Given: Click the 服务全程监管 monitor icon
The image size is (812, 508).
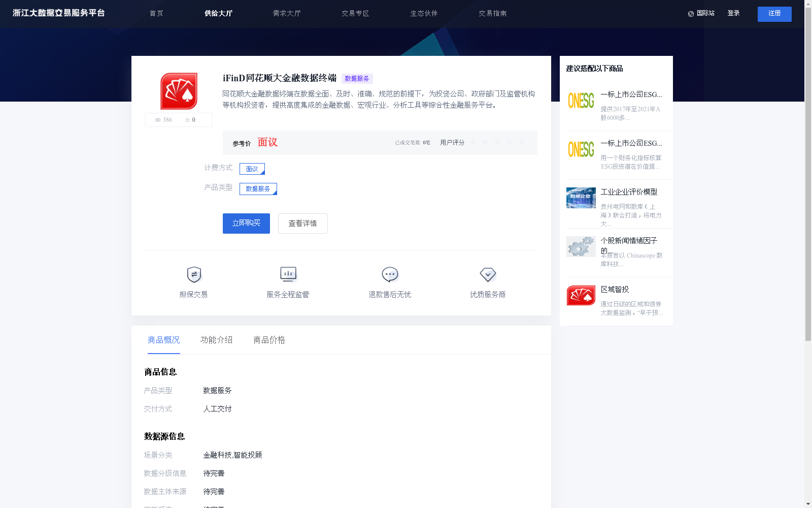Looking at the screenshot, I should 288,275.
